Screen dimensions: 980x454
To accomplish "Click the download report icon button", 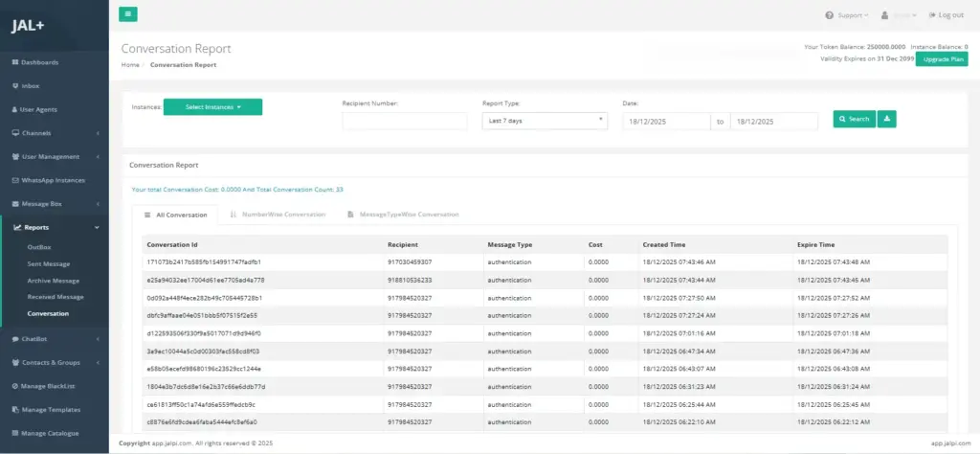I will 886,119.
